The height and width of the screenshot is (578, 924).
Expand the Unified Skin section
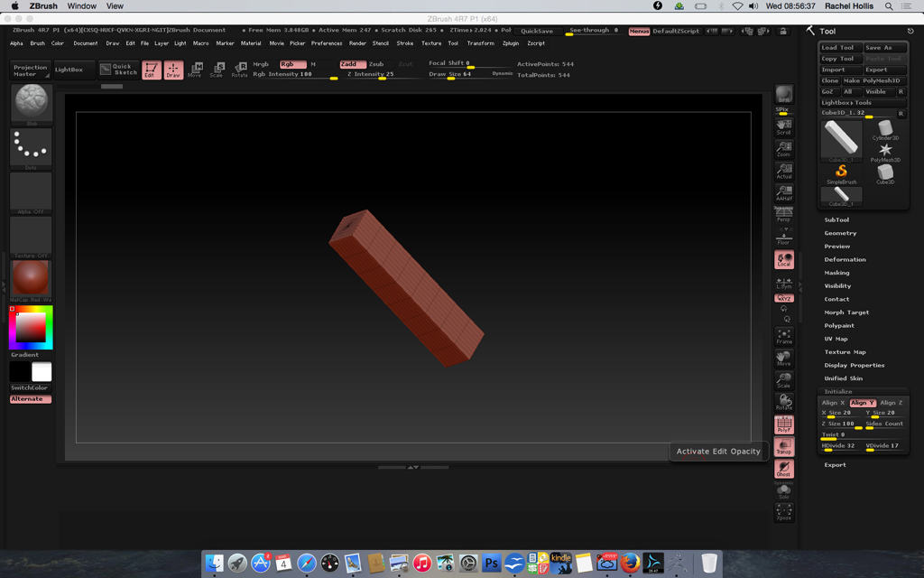[x=844, y=378]
